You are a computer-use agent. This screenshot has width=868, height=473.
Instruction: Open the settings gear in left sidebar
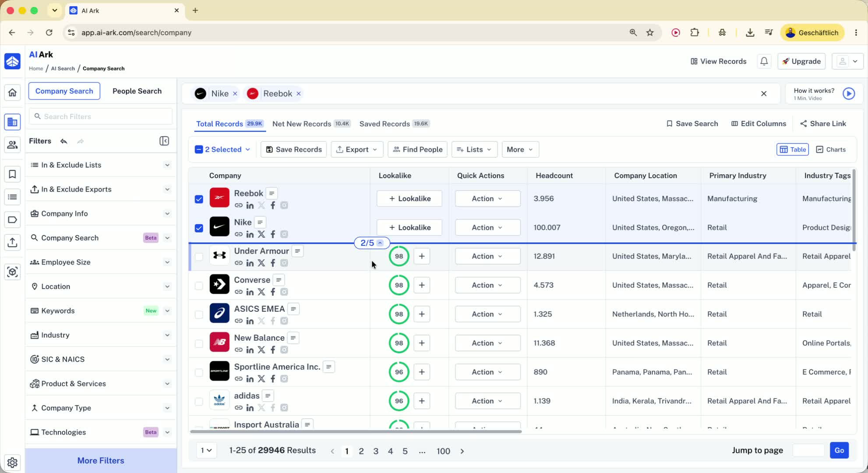(x=12, y=462)
